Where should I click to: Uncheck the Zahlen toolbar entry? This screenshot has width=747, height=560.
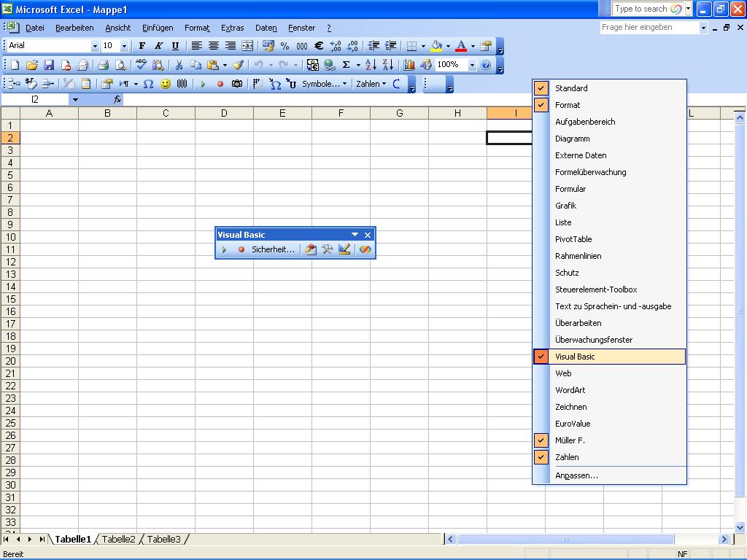pyautogui.click(x=610, y=456)
